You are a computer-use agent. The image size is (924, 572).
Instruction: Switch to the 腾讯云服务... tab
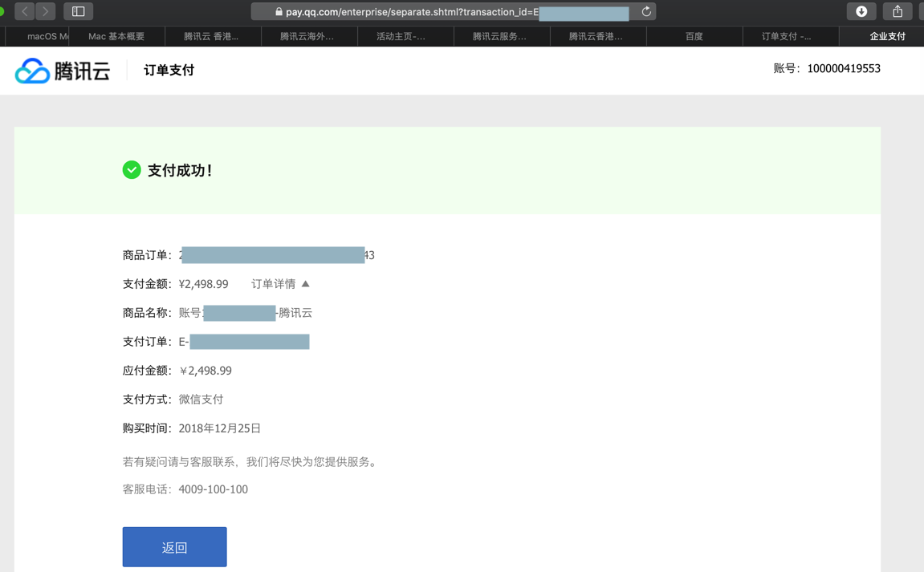tap(502, 37)
